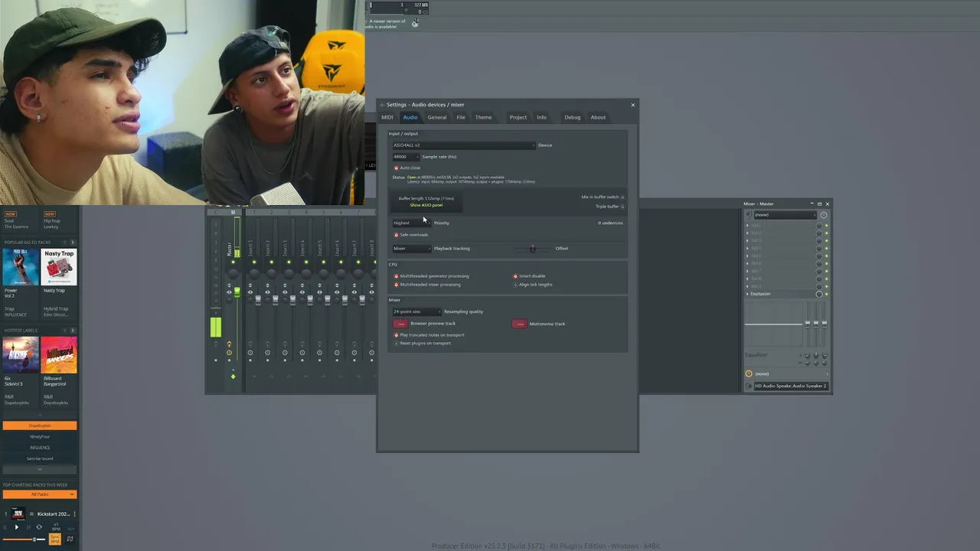
Task: Expand Slot 1 arrow in Mixer
Action: 748,225
